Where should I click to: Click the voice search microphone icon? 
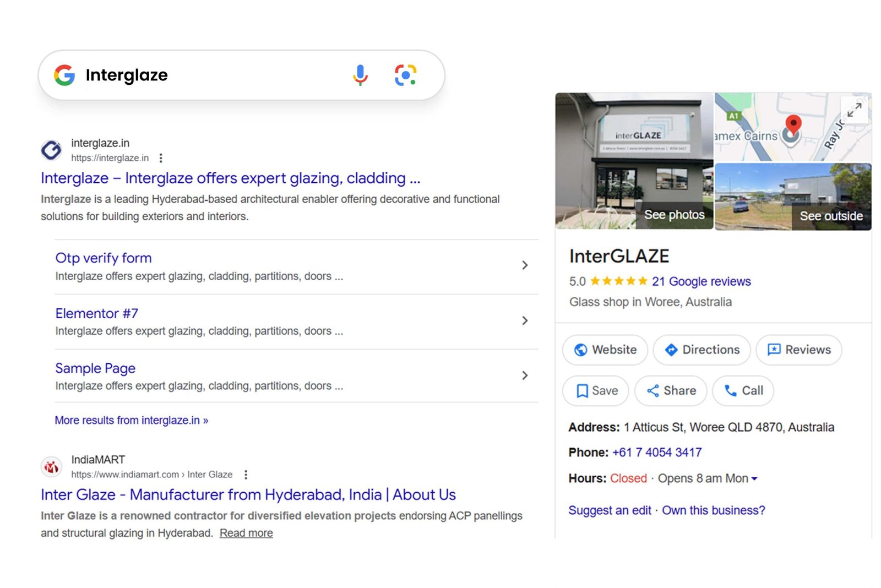pos(360,75)
